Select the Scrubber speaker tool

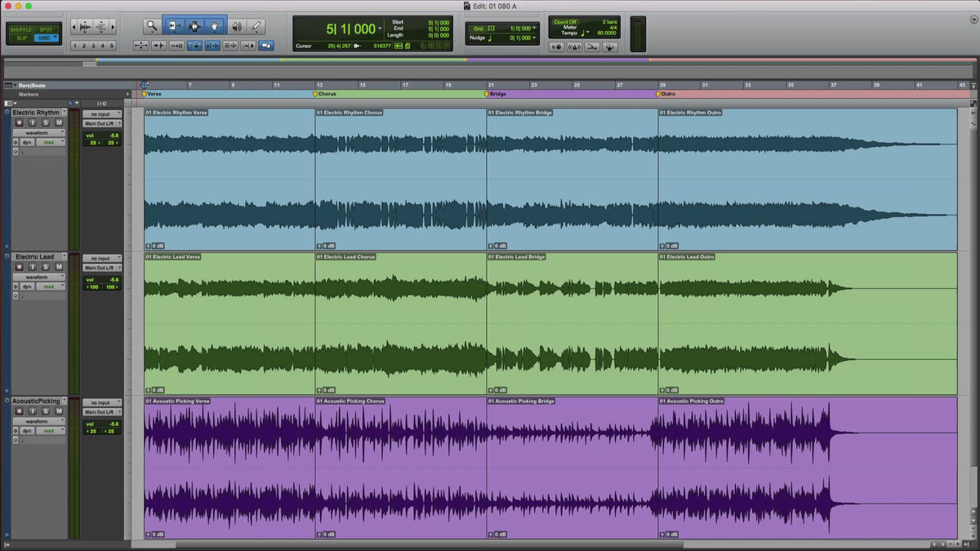(235, 26)
